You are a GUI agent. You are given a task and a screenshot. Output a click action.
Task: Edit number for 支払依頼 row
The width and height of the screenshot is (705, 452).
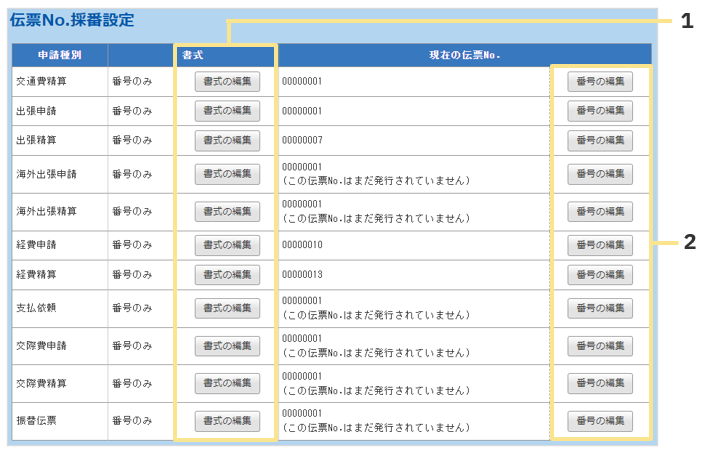(x=600, y=308)
